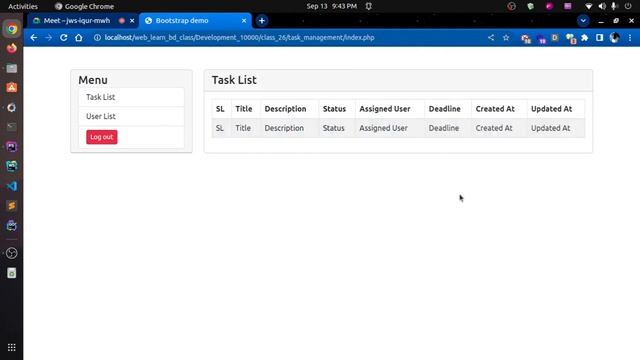Go back using the browser back arrow

click(x=33, y=38)
